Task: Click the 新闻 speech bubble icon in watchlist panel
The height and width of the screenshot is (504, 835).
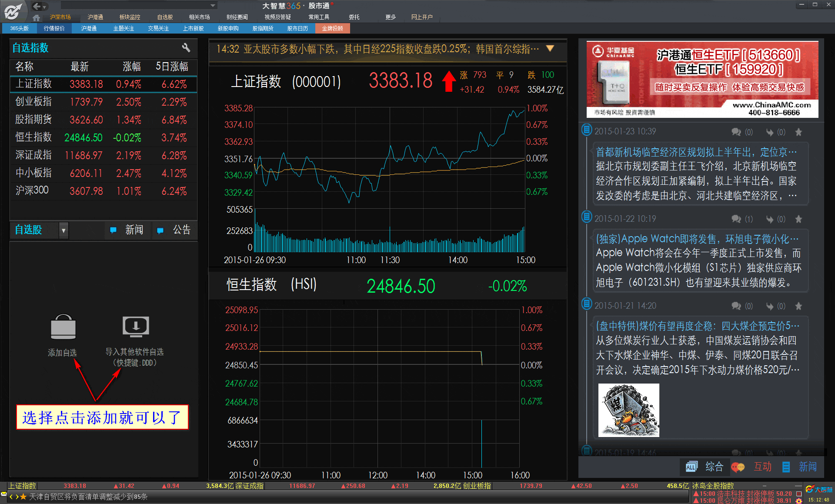Action: tap(113, 230)
